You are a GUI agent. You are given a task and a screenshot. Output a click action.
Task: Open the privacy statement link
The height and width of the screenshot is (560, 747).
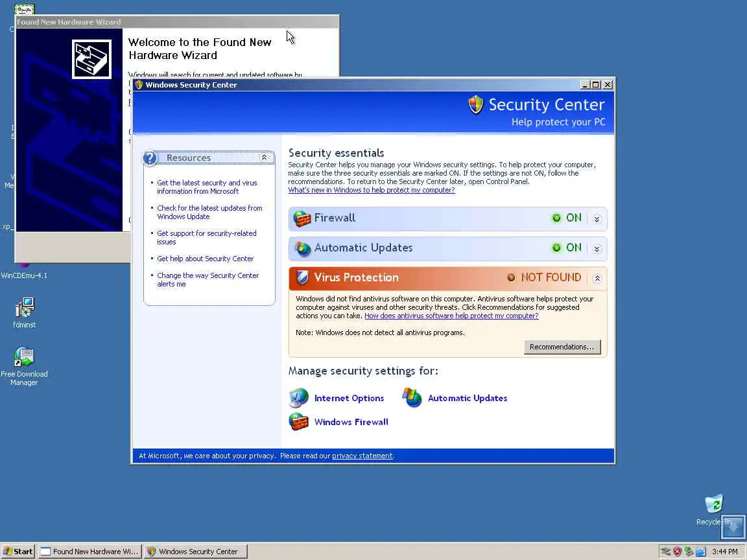point(362,456)
